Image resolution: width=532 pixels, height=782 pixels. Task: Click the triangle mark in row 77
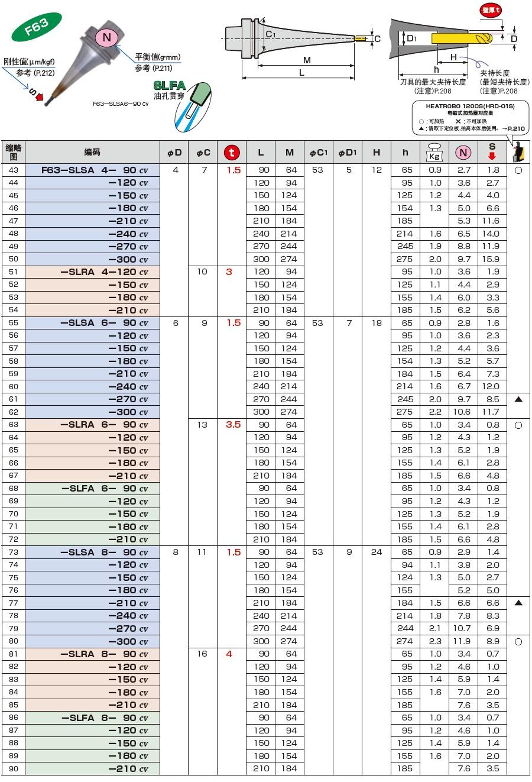[518, 603]
